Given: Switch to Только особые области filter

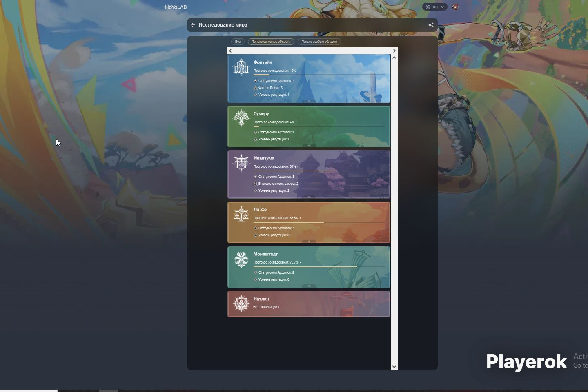Looking at the screenshot, I should point(319,42).
